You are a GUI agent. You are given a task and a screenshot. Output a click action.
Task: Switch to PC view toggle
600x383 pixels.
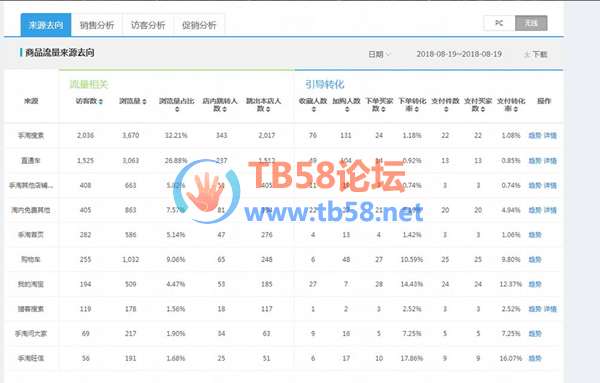[499, 23]
